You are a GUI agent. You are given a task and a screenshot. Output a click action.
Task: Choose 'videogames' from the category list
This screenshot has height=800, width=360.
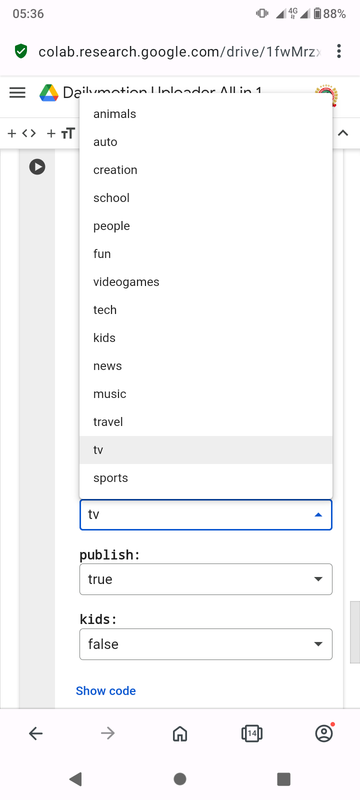coord(206,282)
